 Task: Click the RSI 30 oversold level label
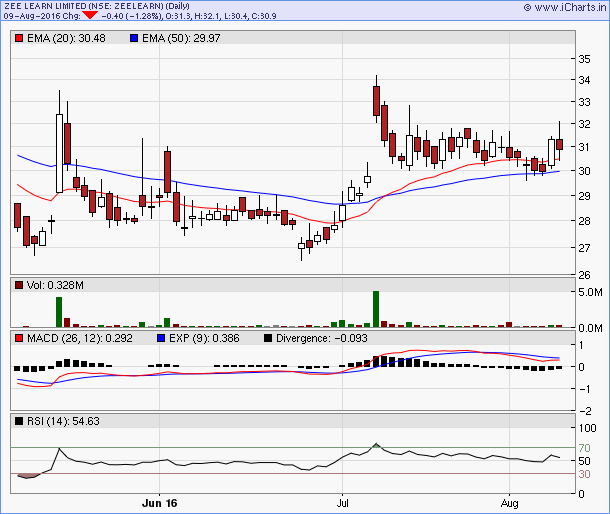(x=584, y=474)
